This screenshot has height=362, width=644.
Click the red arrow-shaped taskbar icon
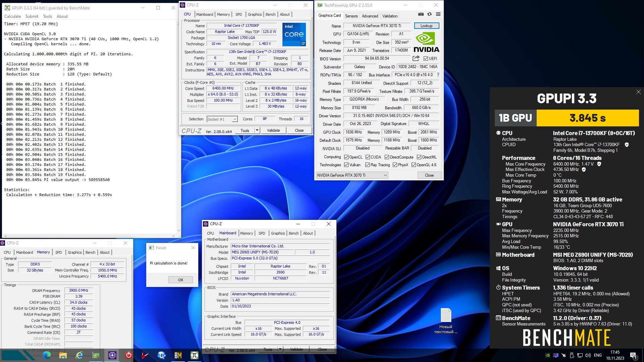[x=145, y=355]
